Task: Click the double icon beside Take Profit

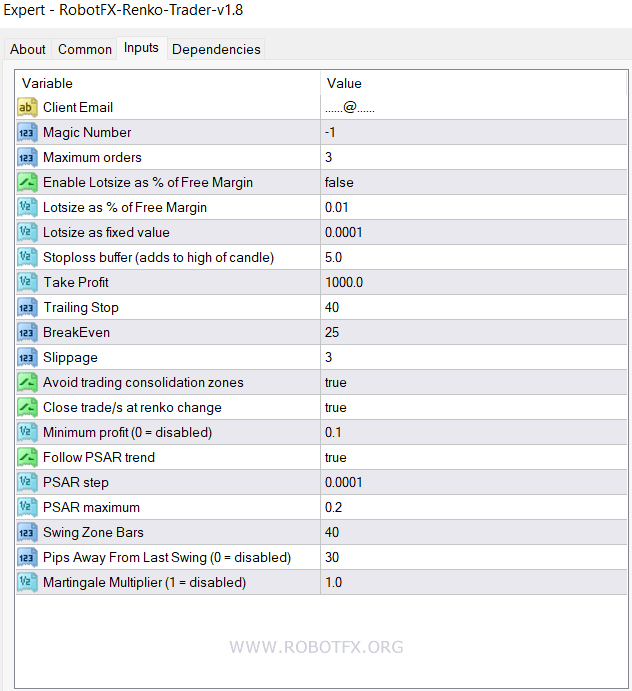Action: [27, 282]
